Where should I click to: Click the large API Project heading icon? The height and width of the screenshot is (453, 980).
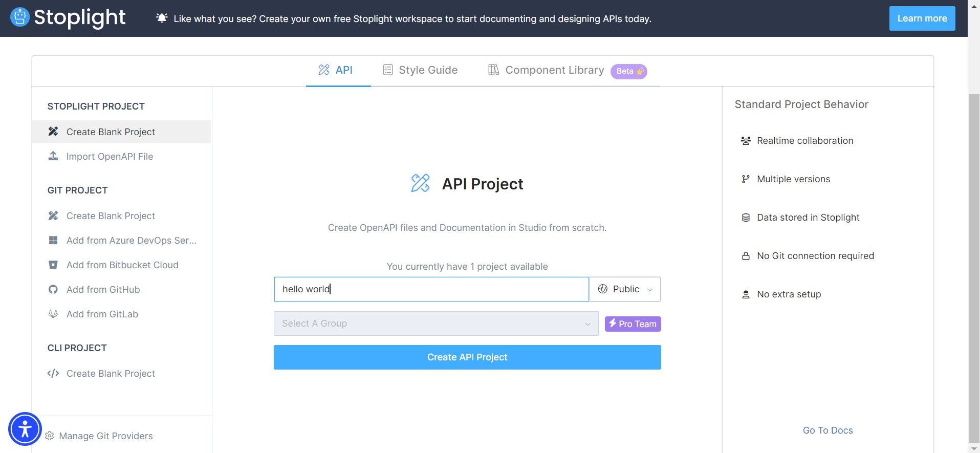click(x=421, y=183)
